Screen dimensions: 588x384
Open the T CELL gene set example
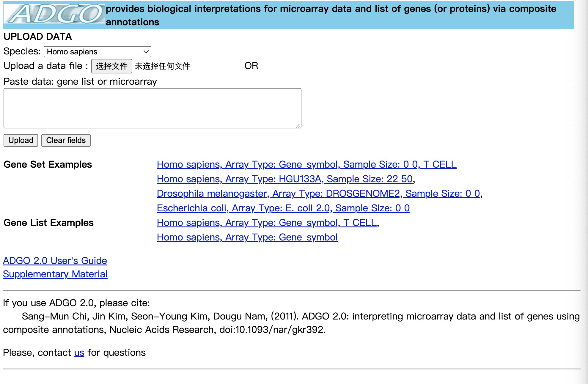pos(306,164)
